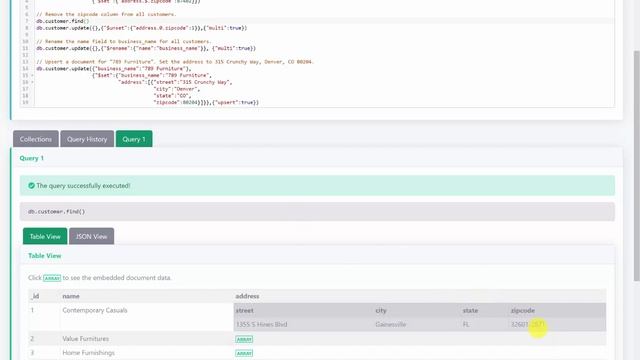Click the '1355 S Hines Blvd' cell
The width and height of the screenshot is (640, 360).
click(x=261, y=324)
